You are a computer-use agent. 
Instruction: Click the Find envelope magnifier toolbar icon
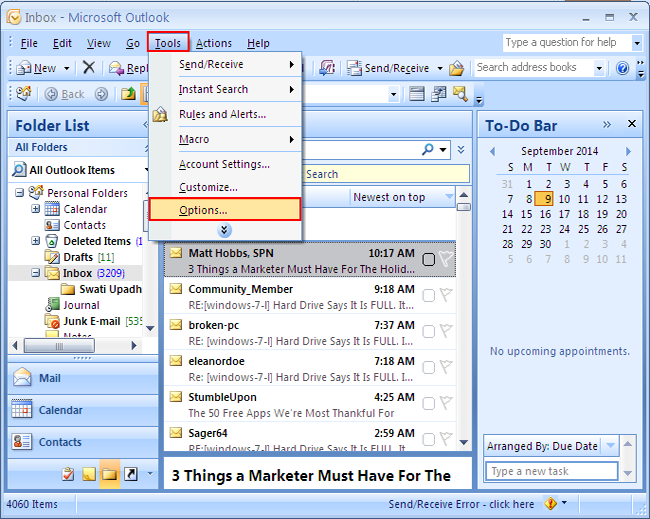pos(460,94)
